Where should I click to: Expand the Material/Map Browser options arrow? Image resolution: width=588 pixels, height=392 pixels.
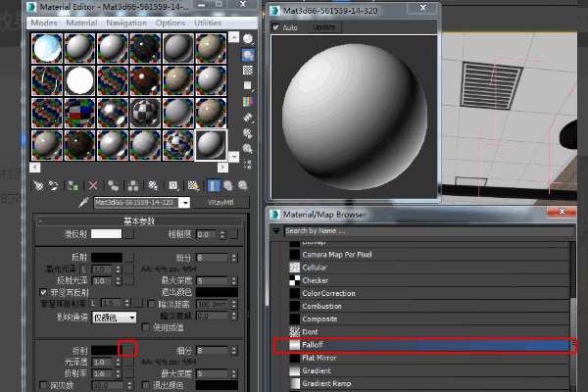click(x=276, y=230)
